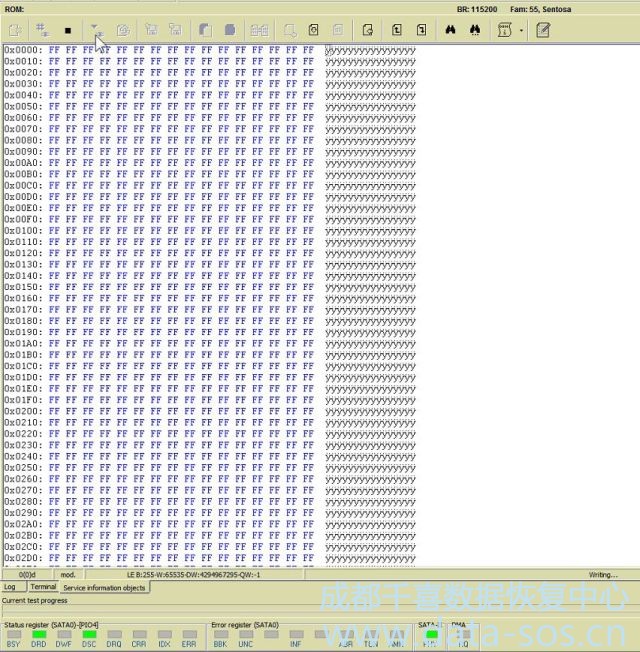Click the first FF byte in row 0x0010
This screenshot has width=640, height=652.
click(x=54, y=62)
